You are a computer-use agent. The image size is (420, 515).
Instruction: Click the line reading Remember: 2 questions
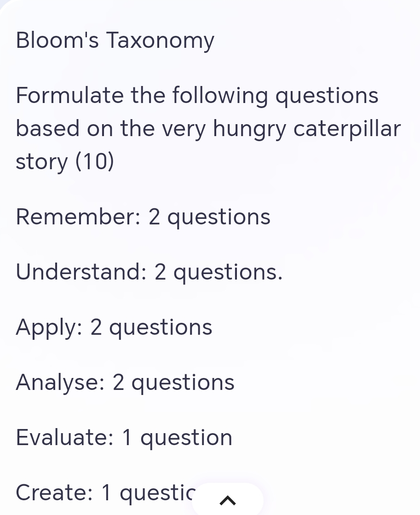pyautogui.click(x=143, y=216)
